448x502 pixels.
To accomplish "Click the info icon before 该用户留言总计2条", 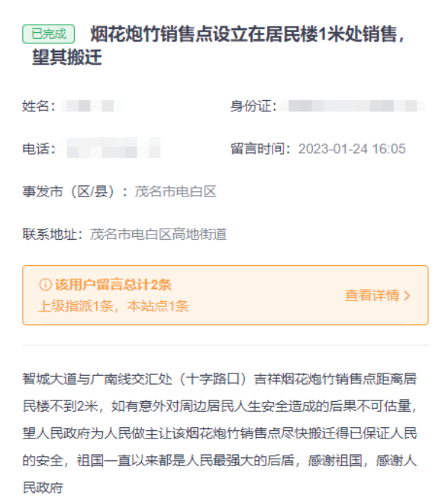I will (x=45, y=285).
